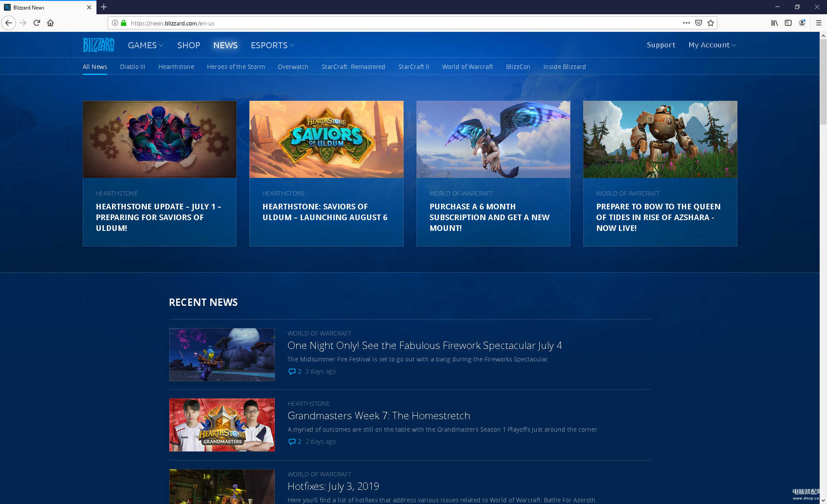Viewport: 827px width, 504px height.
Task: Click the URL address bar field
Action: point(388,23)
